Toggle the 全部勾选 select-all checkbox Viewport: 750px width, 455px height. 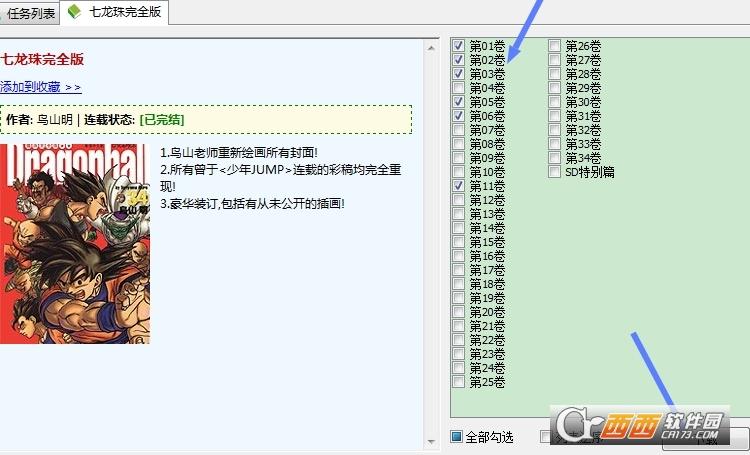point(457,436)
